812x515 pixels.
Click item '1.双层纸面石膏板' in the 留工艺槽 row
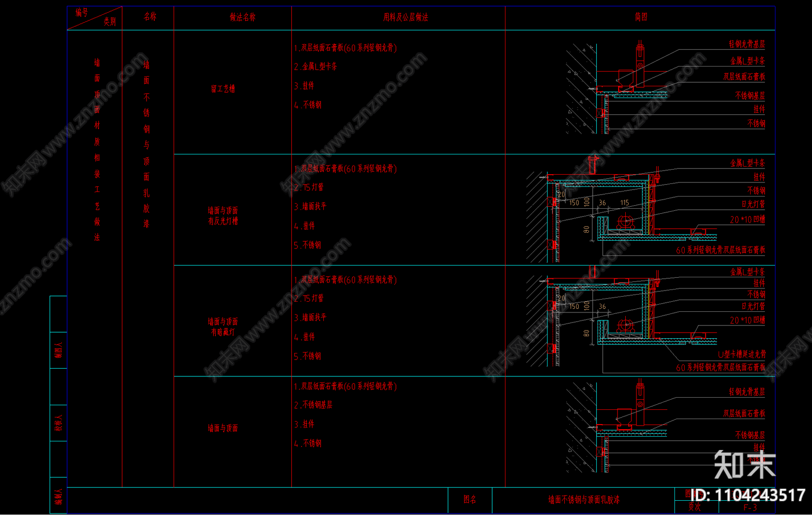(x=345, y=48)
